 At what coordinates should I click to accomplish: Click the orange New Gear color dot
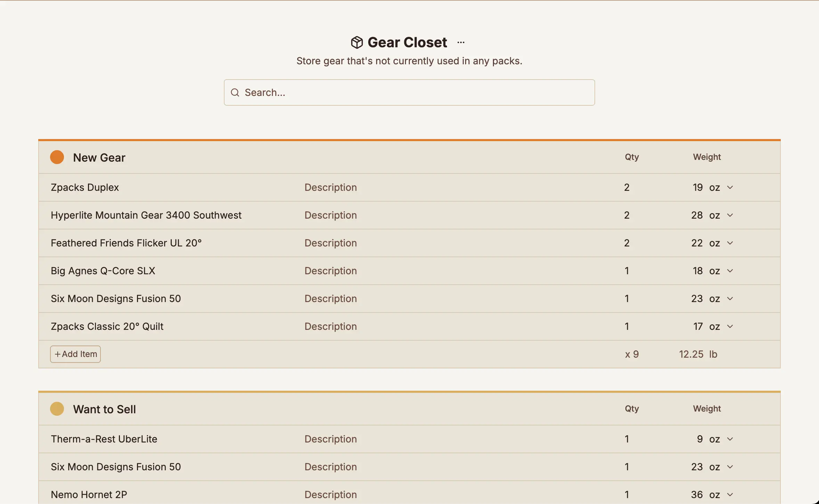point(57,157)
